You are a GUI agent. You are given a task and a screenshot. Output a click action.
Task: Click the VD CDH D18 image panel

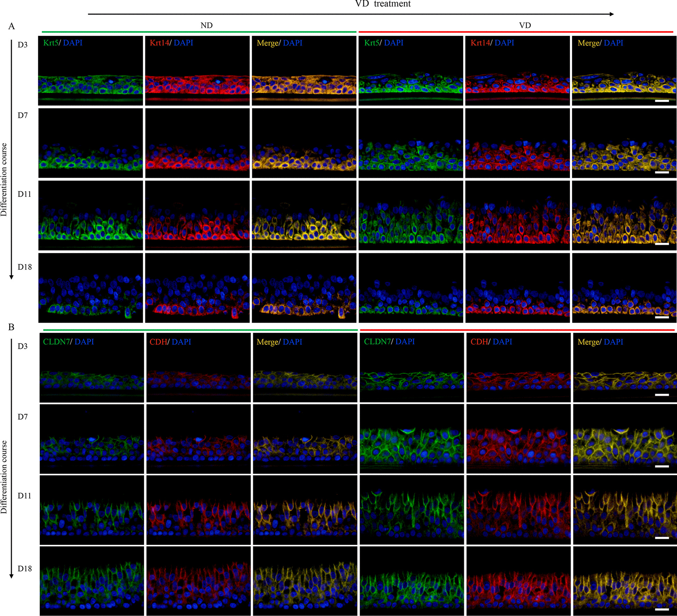518,581
